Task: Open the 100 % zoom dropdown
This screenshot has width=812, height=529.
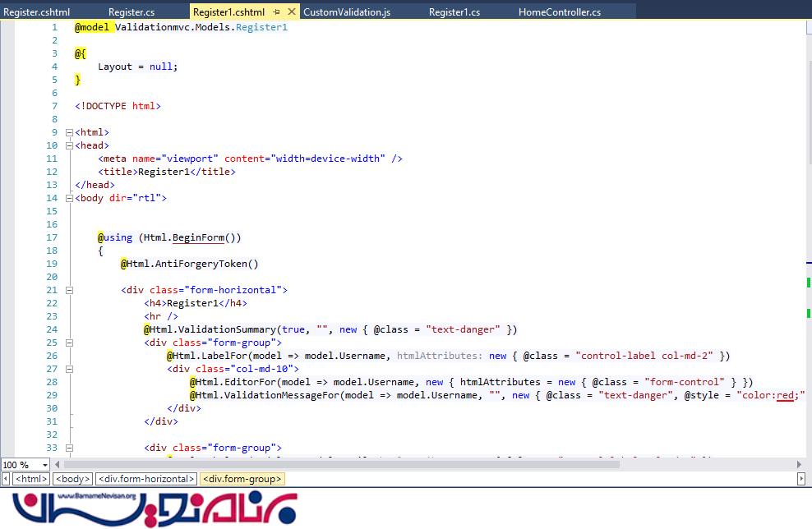Action: [44, 465]
